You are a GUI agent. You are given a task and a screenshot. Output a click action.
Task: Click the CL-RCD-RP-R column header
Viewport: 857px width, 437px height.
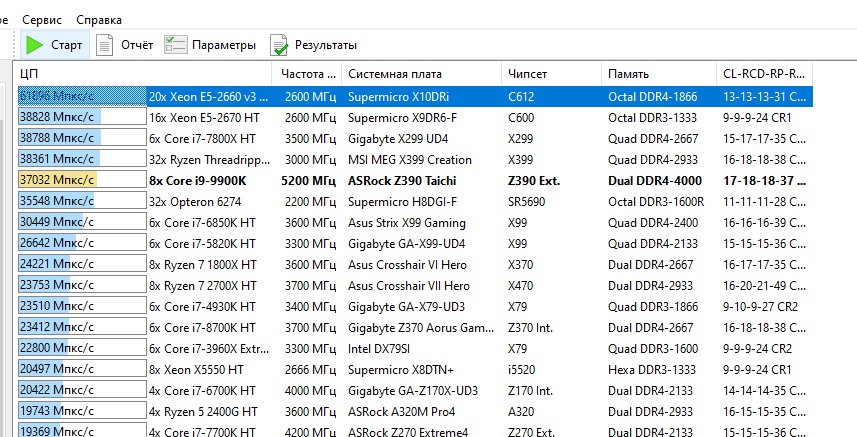tap(762, 74)
